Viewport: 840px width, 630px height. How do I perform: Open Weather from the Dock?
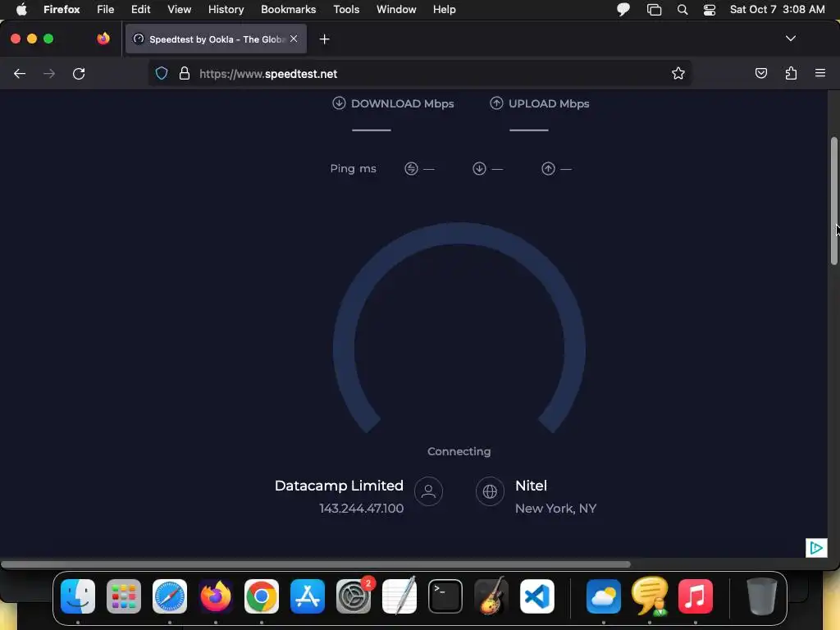coord(604,596)
